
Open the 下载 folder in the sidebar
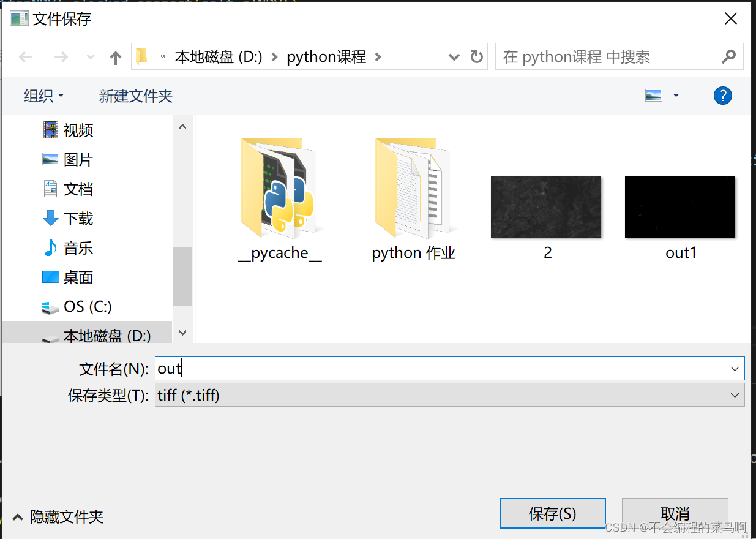click(x=77, y=218)
